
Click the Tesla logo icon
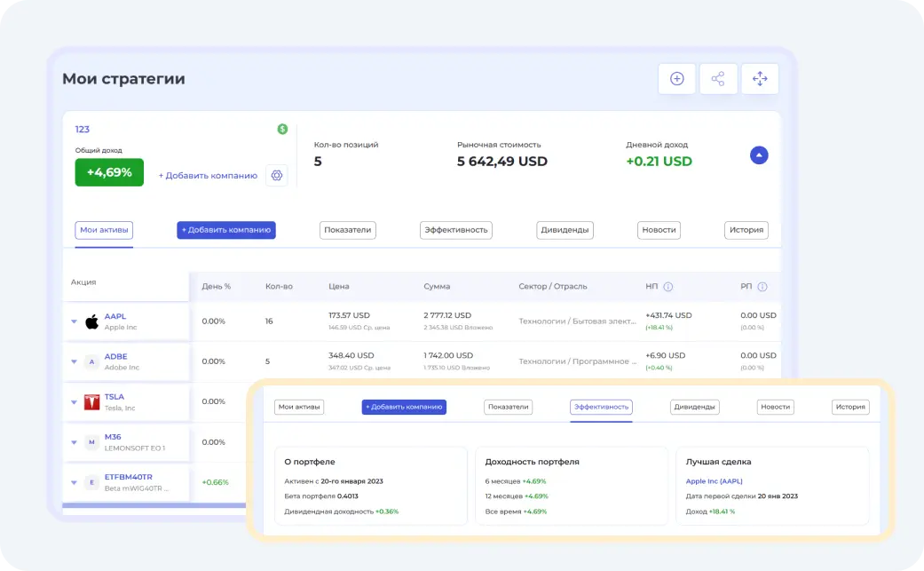coord(91,402)
